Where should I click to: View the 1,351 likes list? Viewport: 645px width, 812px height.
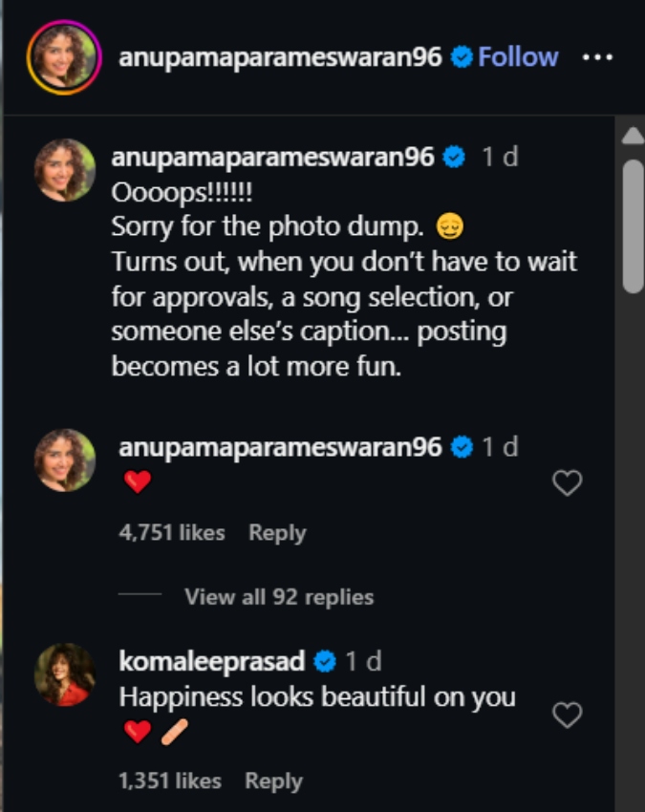point(170,780)
